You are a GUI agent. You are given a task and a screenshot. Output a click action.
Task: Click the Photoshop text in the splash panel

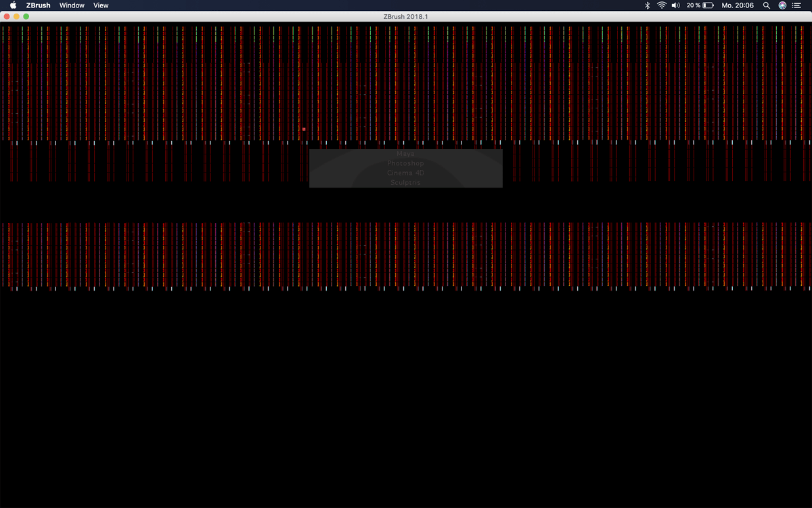point(406,163)
